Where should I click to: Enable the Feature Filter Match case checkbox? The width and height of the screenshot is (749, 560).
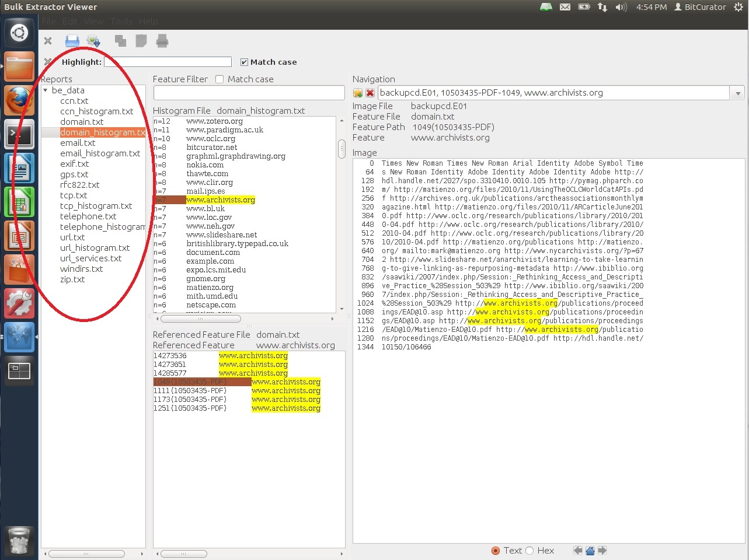pyautogui.click(x=220, y=79)
